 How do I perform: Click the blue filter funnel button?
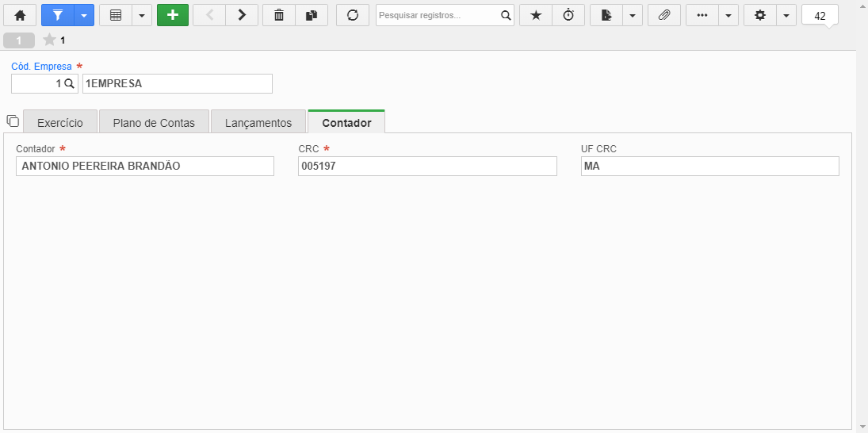[58, 15]
